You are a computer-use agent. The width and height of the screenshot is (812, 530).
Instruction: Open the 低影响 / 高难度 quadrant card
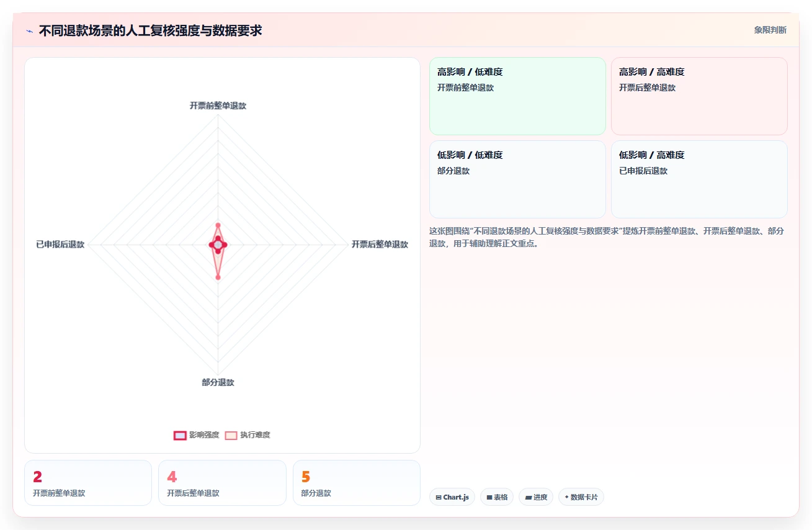[699, 179]
